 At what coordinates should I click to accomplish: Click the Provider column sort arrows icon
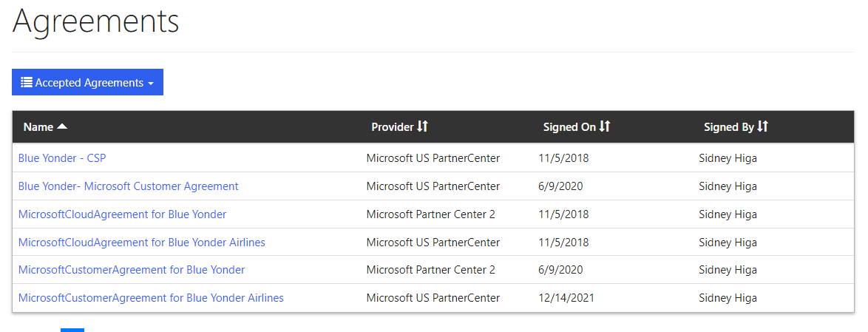coord(422,127)
